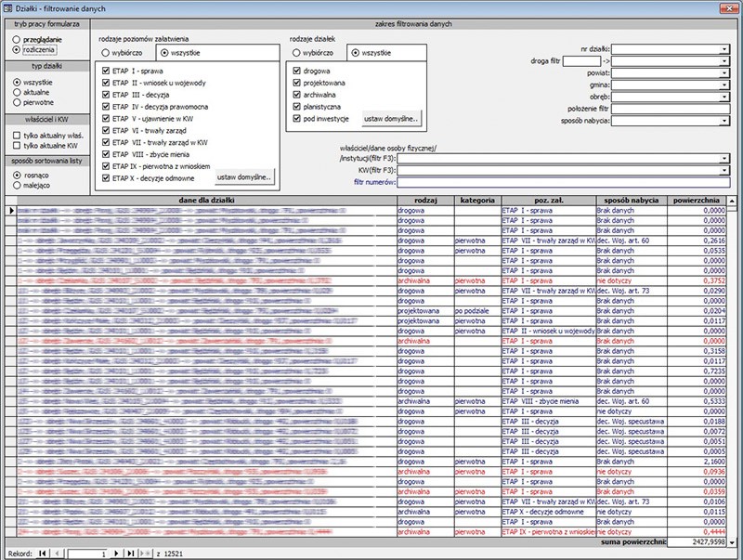Uncheck ETAP II - wniosek u wojewody
Image resolution: width=743 pixels, height=560 pixels.
pyautogui.click(x=106, y=83)
